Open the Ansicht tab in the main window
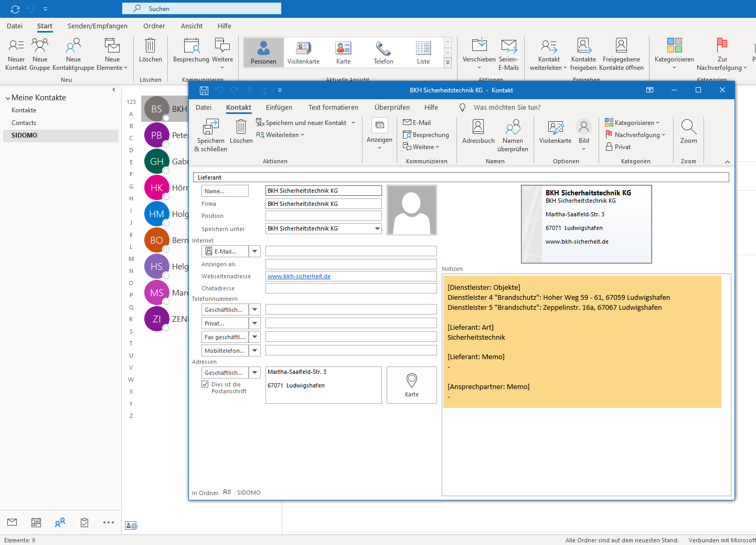The height and width of the screenshot is (545, 756). click(x=191, y=26)
